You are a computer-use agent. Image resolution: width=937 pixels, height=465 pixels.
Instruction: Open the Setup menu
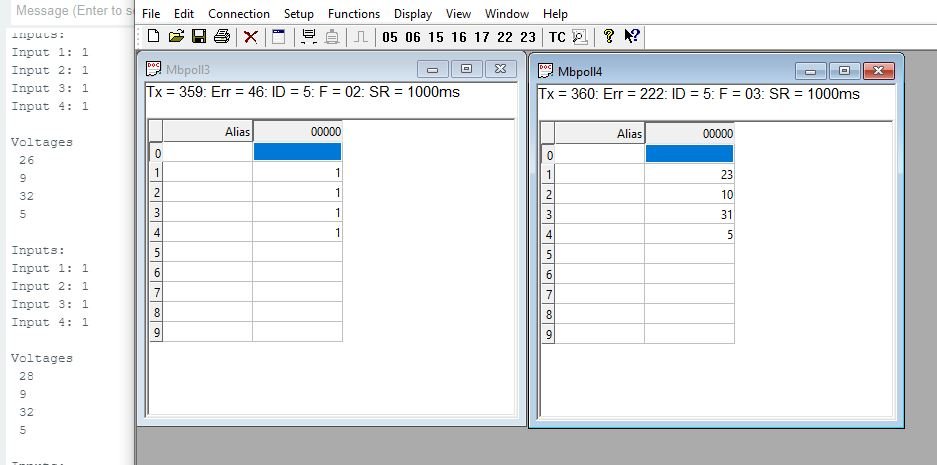tap(298, 14)
